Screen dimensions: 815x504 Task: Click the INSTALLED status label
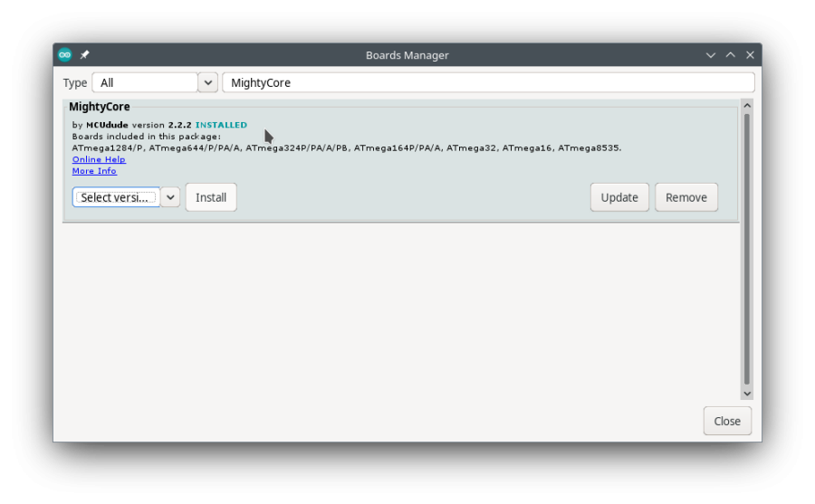(x=221, y=125)
